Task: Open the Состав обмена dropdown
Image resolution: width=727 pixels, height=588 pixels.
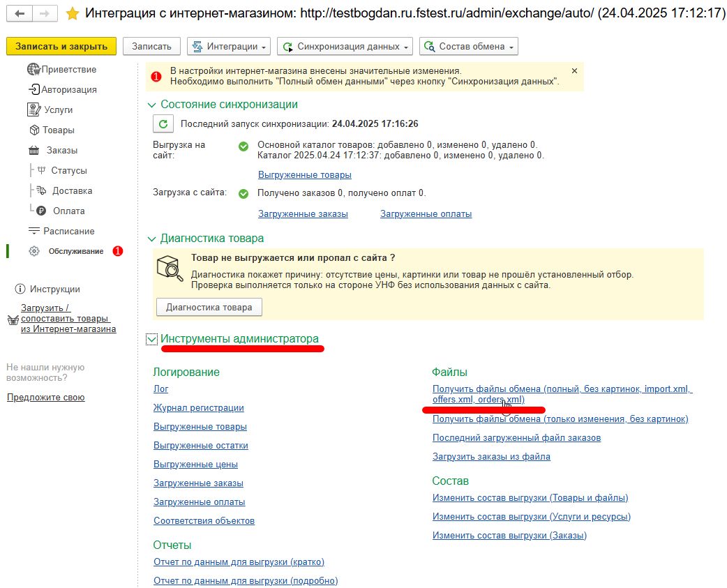Action: pos(468,47)
